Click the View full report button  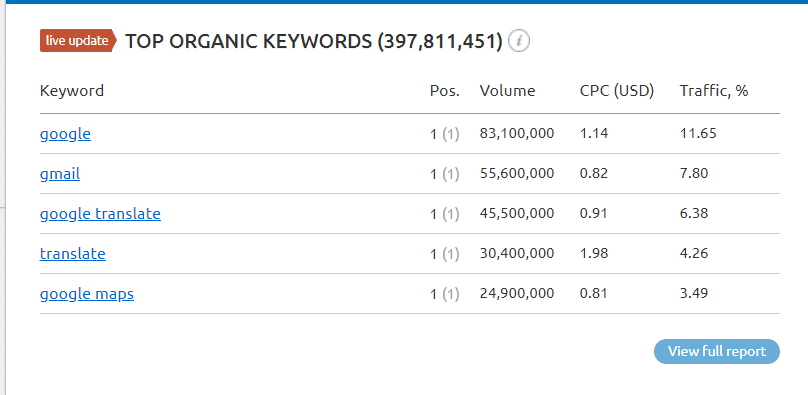tap(717, 351)
